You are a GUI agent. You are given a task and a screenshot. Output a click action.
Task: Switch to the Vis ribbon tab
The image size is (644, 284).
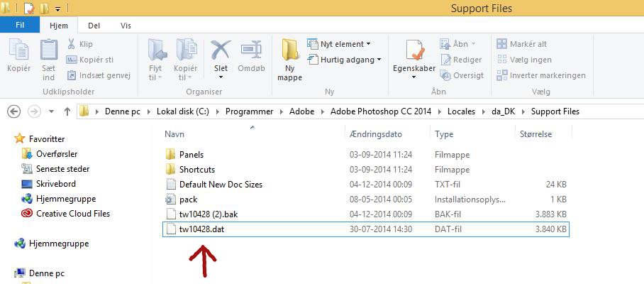pyautogui.click(x=126, y=26)
